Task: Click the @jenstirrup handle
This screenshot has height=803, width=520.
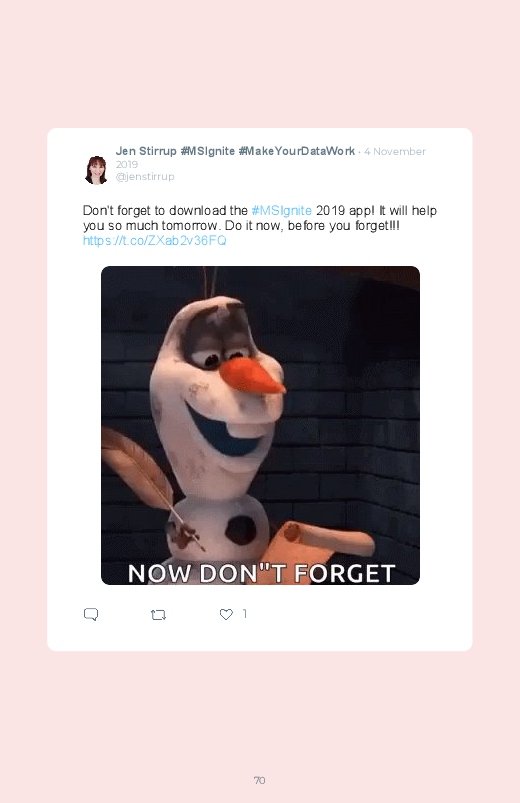Action: click(x=145, y=176)
